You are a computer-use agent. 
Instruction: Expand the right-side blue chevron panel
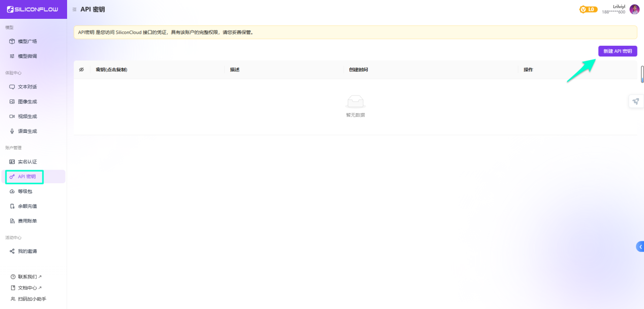pyautogui.click(x=640, y=246)
